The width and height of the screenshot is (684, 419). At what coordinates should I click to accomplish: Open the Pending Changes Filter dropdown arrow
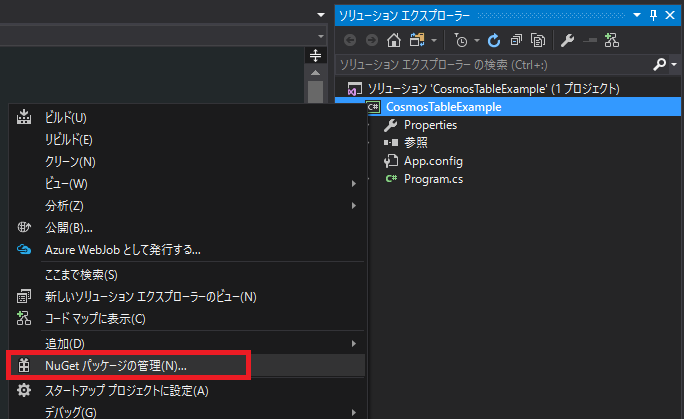tap(477, 41)
